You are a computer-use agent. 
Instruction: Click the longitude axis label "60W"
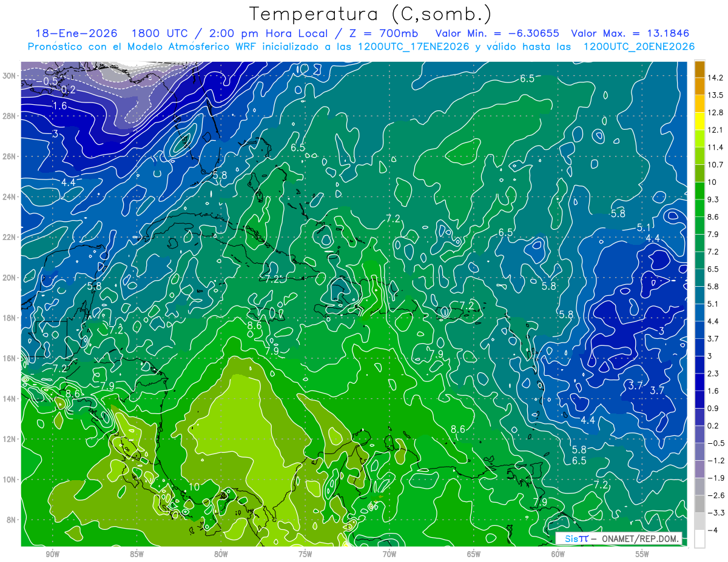[x=558, y=554]
